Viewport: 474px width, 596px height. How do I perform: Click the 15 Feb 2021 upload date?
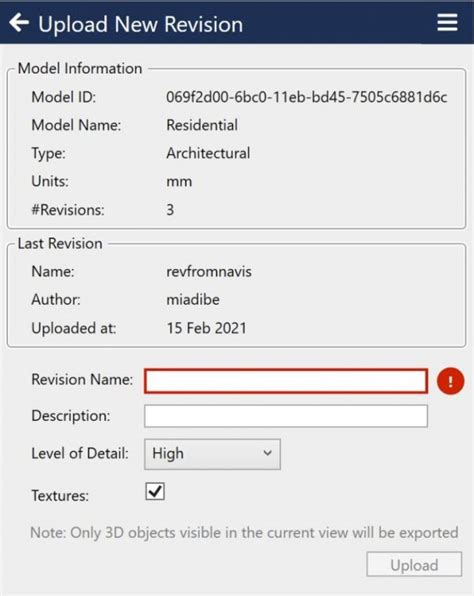(x=206, y=328)
